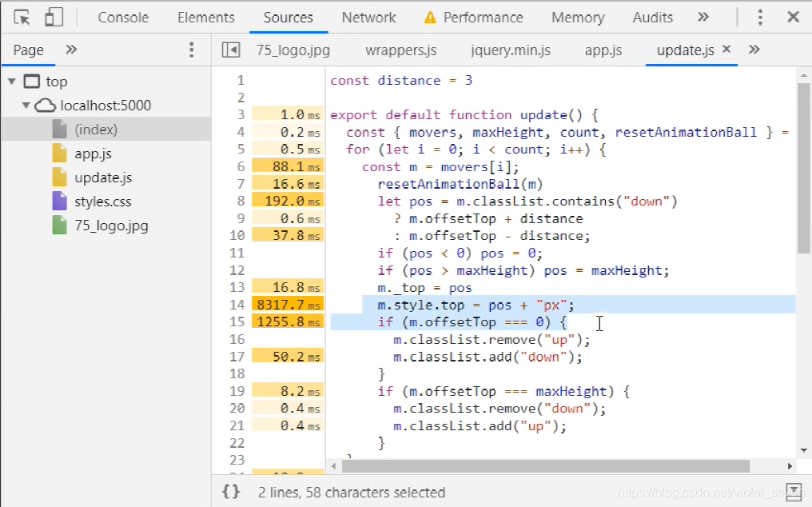Open 75_logo.jpg in file tree
The image size is (812, 507).
pos(111,226)
